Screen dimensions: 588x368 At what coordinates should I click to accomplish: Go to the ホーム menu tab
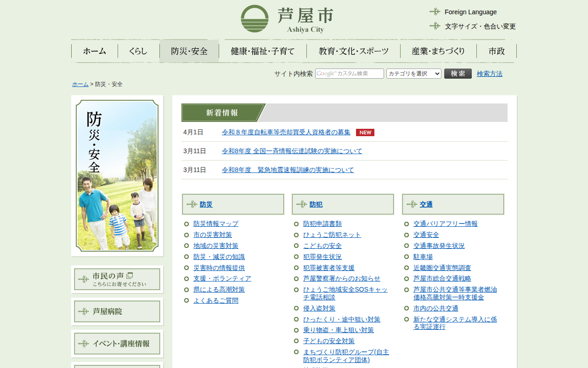point(95,51)
